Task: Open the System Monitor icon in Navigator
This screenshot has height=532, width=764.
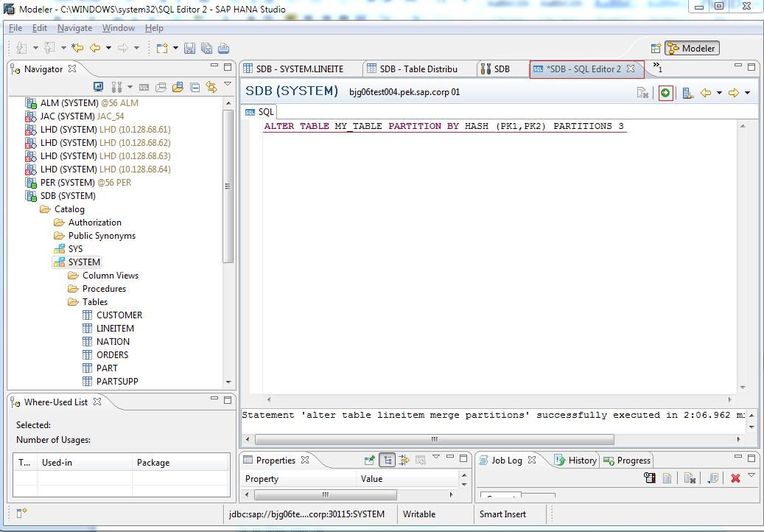Action: [99, 87]
